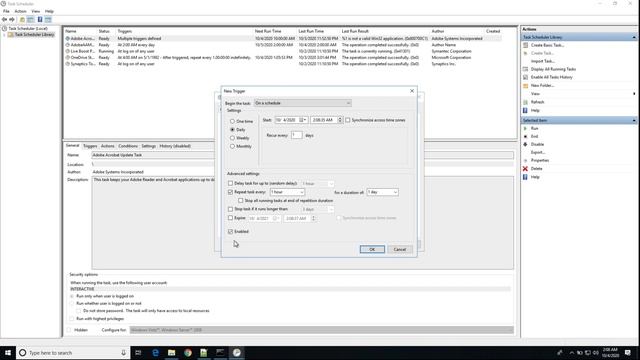Enable Synchronize across time zones for Start
The width and height of the screenshot is (640, 360).
tap(348, 120)
